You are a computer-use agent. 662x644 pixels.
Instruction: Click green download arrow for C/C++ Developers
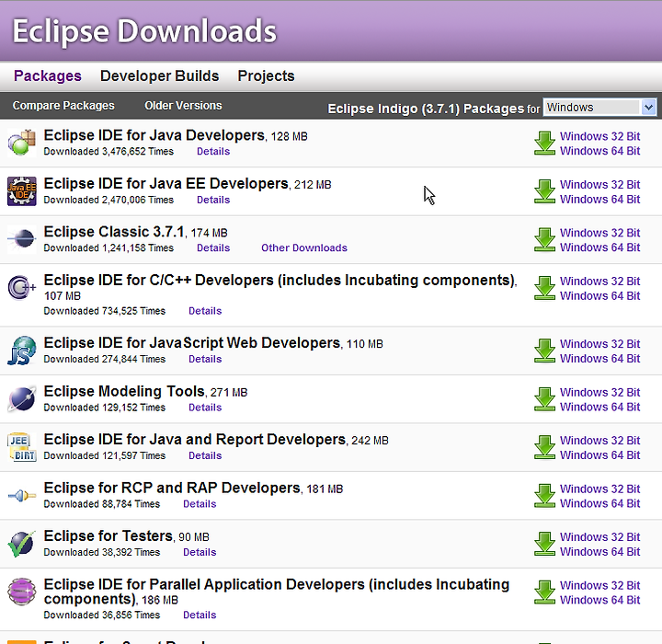tap(544, 288)
